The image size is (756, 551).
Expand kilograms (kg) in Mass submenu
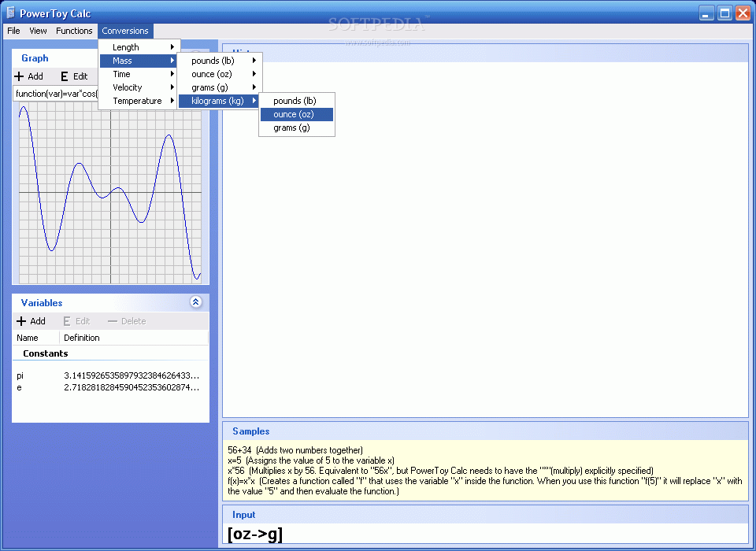(220, 102)
